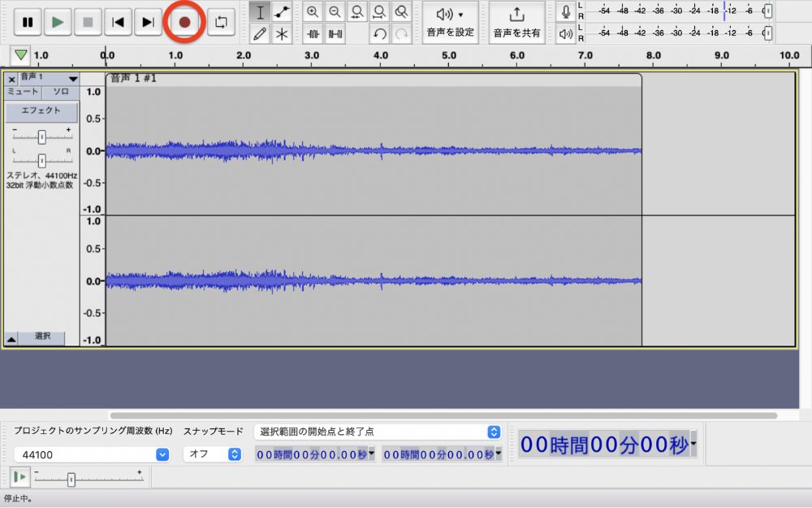Screen dimensions: 812x508
Task: Click the 選択 track select button
Action: [x=42, y=337]
